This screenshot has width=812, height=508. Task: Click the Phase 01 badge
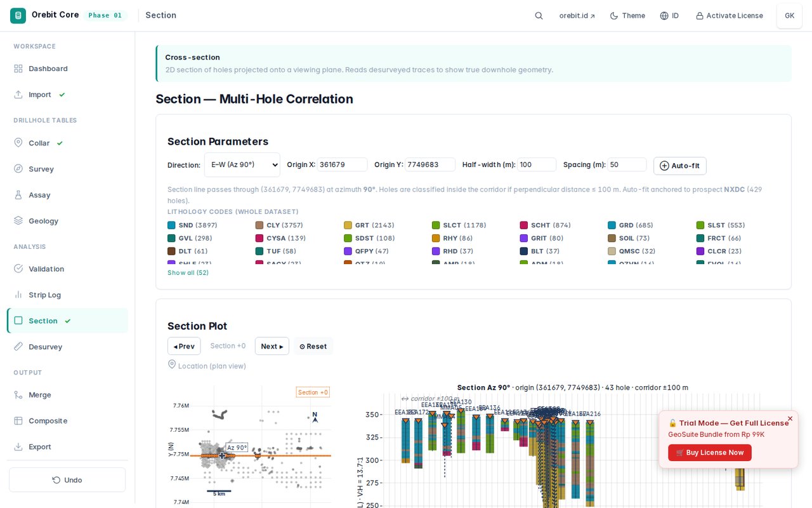coord(105,15)
